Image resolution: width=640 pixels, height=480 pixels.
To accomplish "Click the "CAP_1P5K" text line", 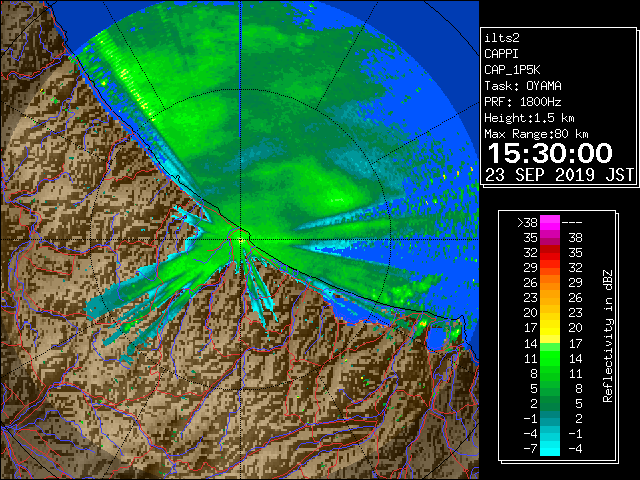I will coord(512,70).
